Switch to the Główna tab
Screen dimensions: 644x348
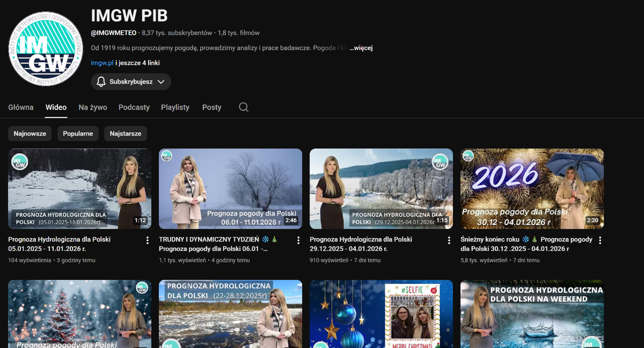point(21,107)
